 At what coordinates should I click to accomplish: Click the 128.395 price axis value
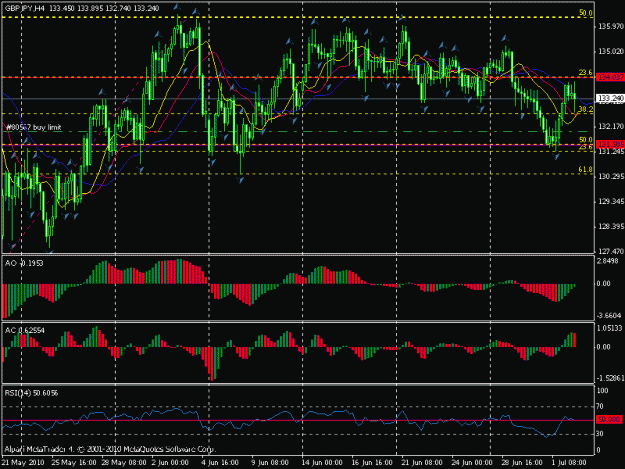pos(611,226)
